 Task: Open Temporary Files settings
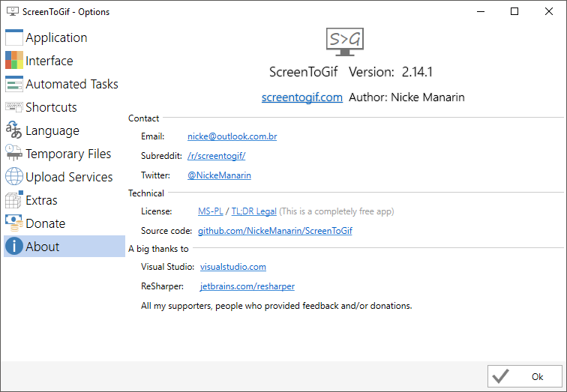tap(64, 154)
